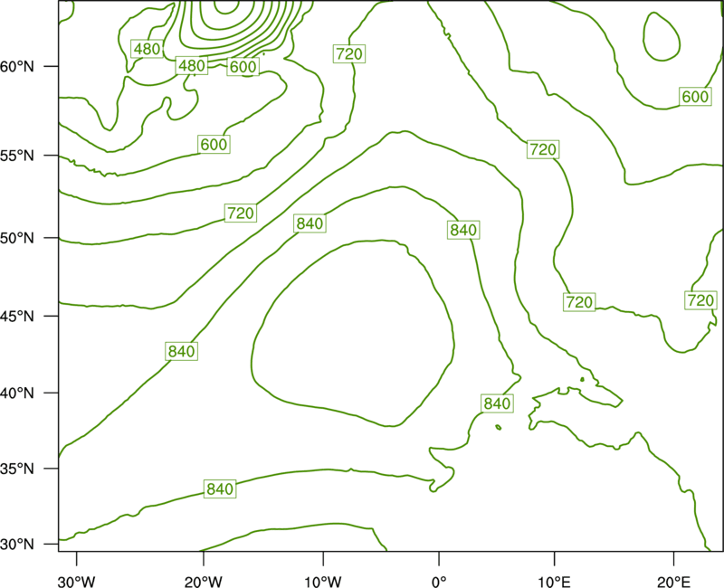Click the 35°N latitude axis label
The height and width of the screenshot is (588, 724).
click(17, 469)
